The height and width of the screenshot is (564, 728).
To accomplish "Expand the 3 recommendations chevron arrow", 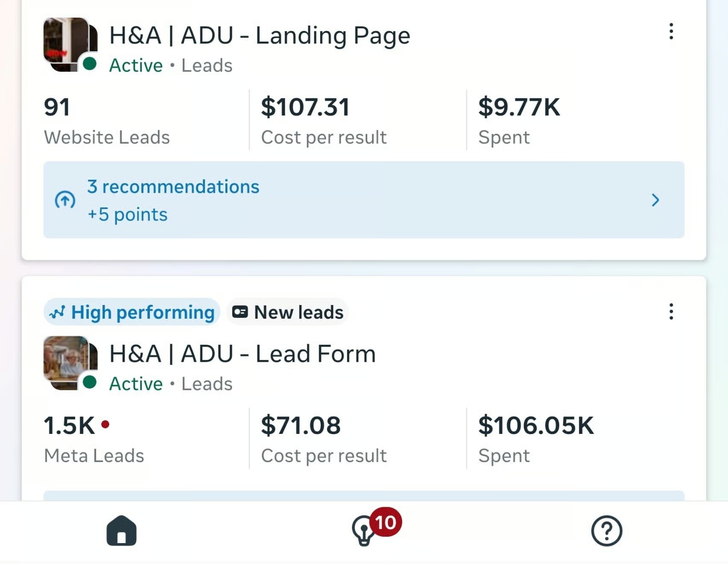I will click(x=655, y=200).
